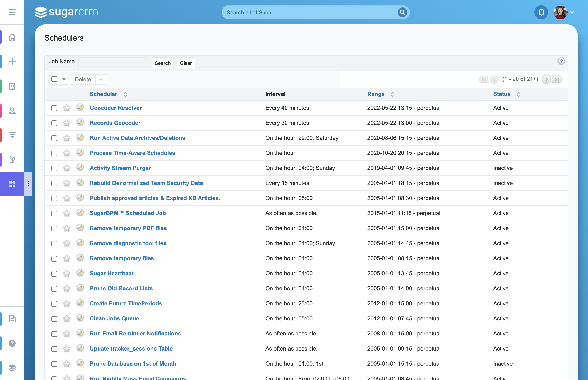Viewport: 588px width, 380px height.
Task: Sort by Range column header
Action: point(376,94)
